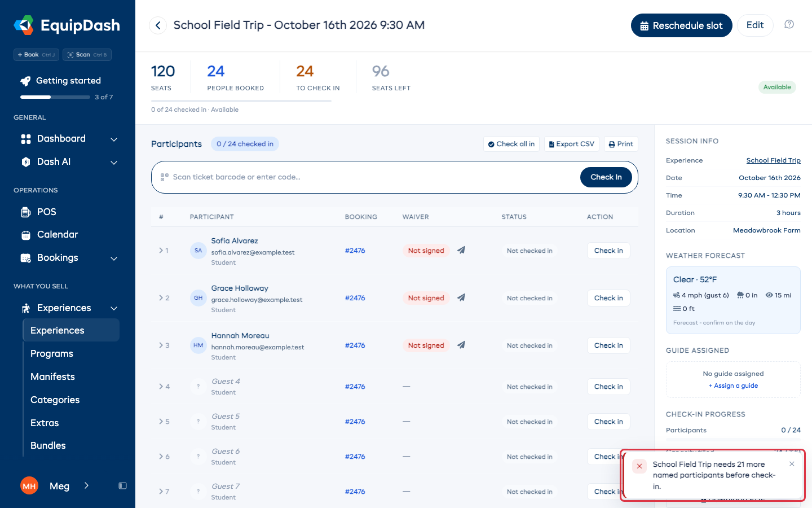Image resolution: width=812 pixels, height=508 pixels.
Task: Click the Reschedule slot button
Action: (x=681, y=25)
